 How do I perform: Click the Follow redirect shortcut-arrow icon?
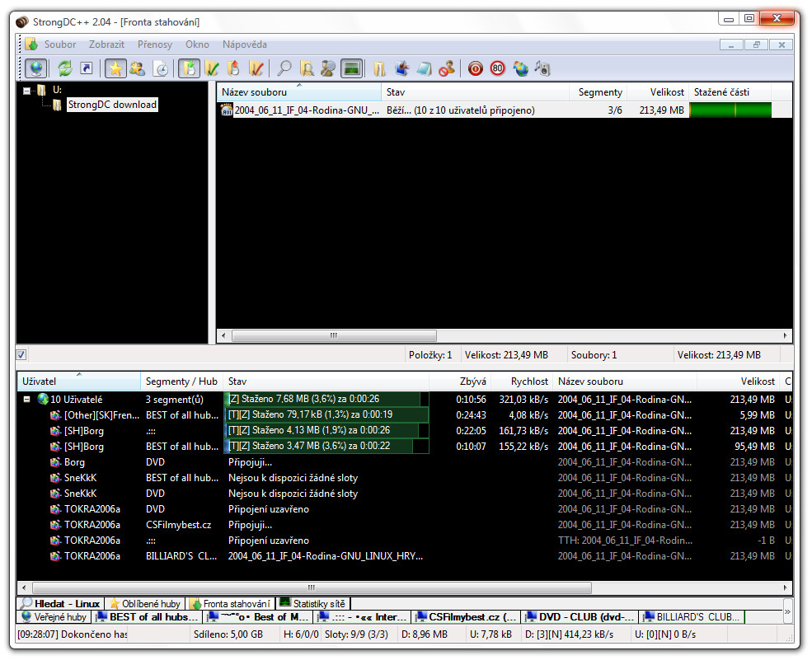pos(87,68)
